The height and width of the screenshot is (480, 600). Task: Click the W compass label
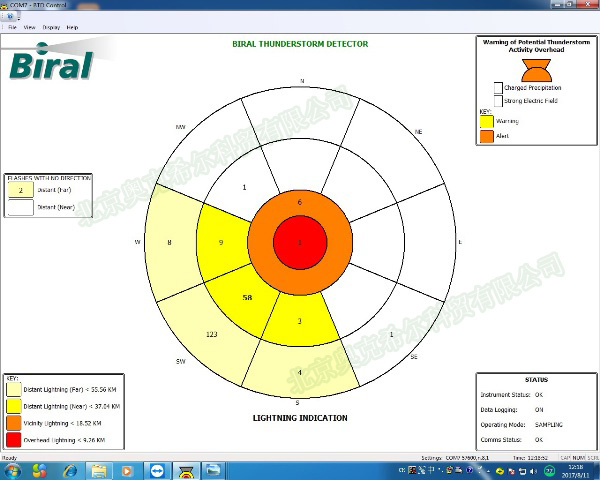[x=137, y=242]
